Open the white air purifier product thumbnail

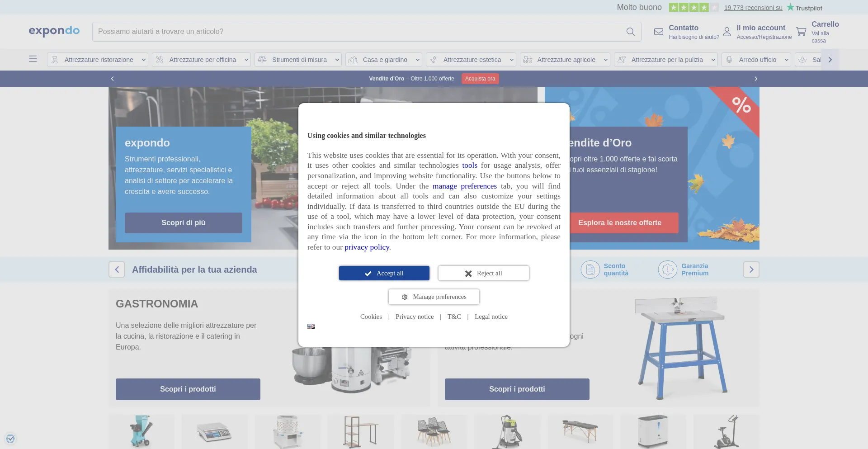point(653,431)
